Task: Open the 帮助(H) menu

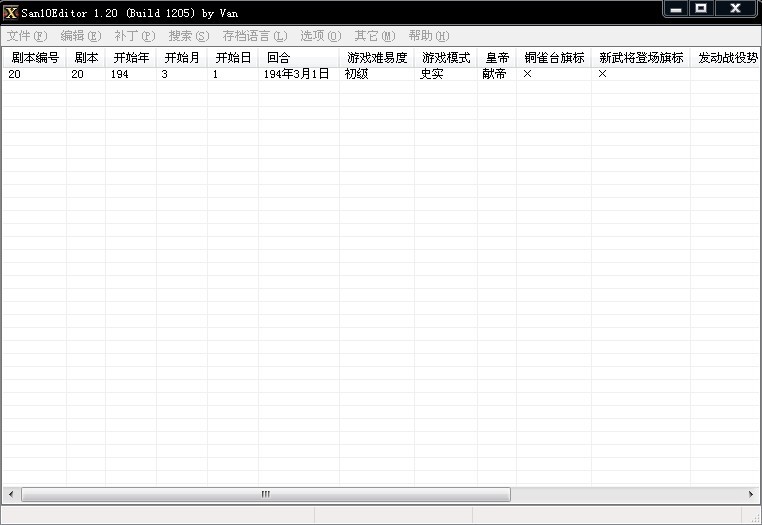Action: (428, 36)
